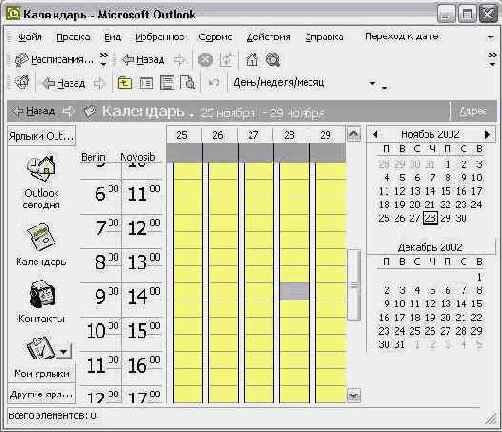Click the Outlook bar scroll-down arrow

64,352
